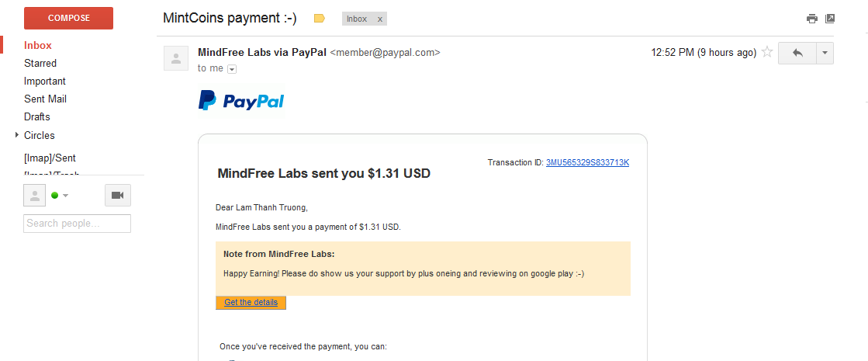
Task: Start a video call with camera icon
Action: pyautogui.click(x=118, y=195)
